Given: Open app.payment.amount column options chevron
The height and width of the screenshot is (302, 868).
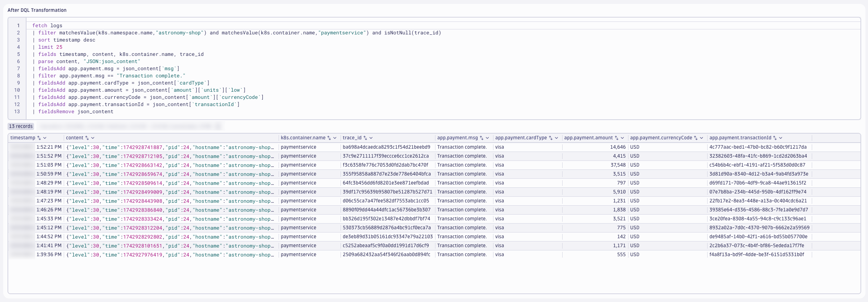Looking at the screenshot, I should pyautogui.click(x=622, y=138).
